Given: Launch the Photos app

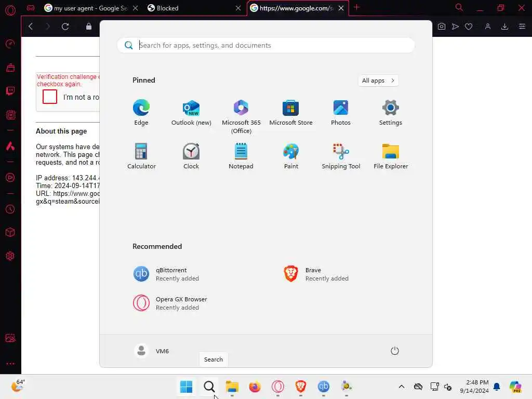Looking at the screenshot, I should pyautogui.click(x=341, y=113).
